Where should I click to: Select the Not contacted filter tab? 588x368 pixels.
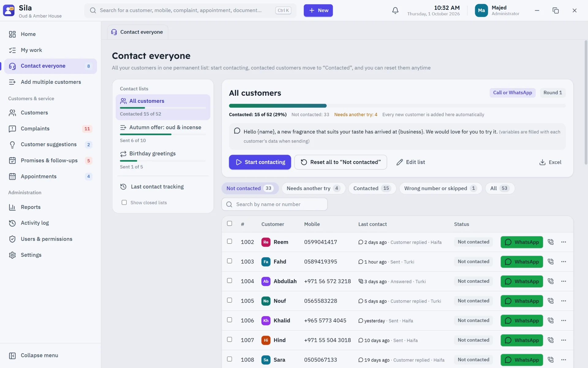[250, 188]
